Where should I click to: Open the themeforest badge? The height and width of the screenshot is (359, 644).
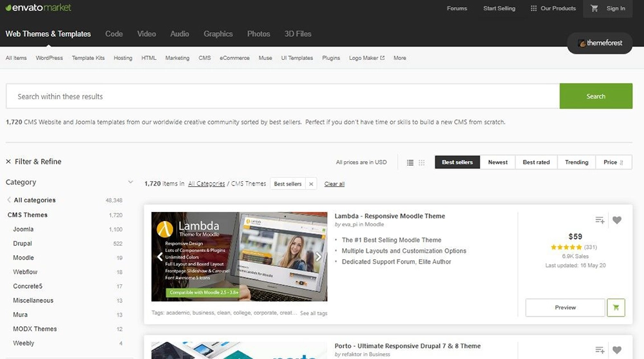tap(600, 43)
